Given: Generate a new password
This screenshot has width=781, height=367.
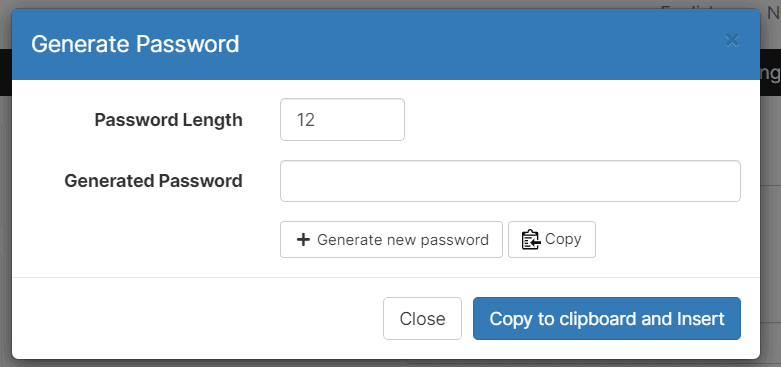Looking at the screenshot, I should (391, 240).
